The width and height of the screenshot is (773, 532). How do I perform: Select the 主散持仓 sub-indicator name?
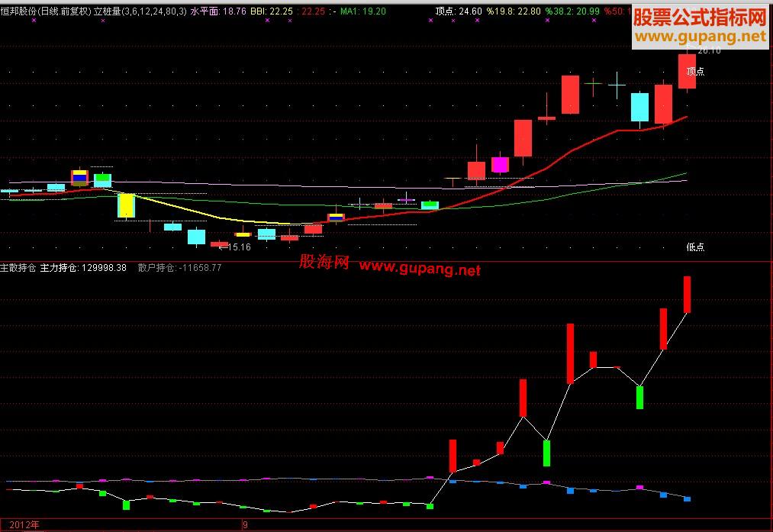coord(18,268)
